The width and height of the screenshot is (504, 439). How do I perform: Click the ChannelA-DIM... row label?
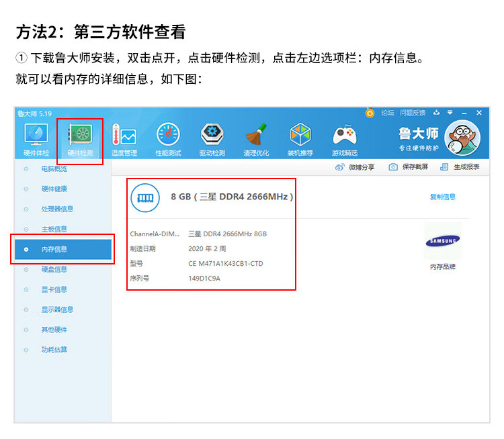155,234
